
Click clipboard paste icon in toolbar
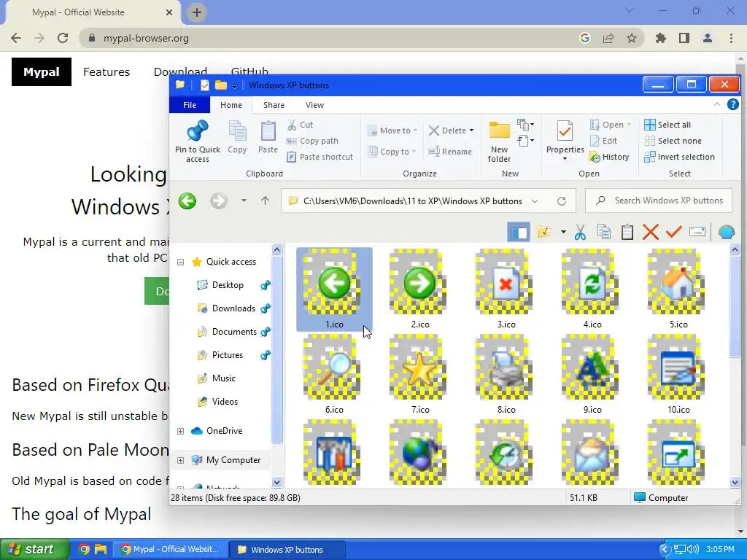627,232
